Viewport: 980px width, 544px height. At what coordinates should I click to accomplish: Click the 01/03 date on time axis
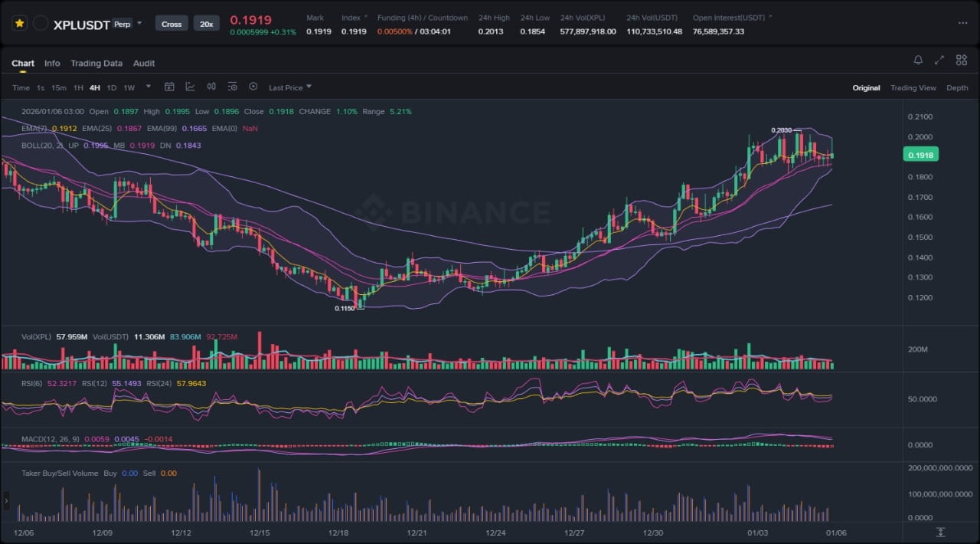[x=757, y=533]
